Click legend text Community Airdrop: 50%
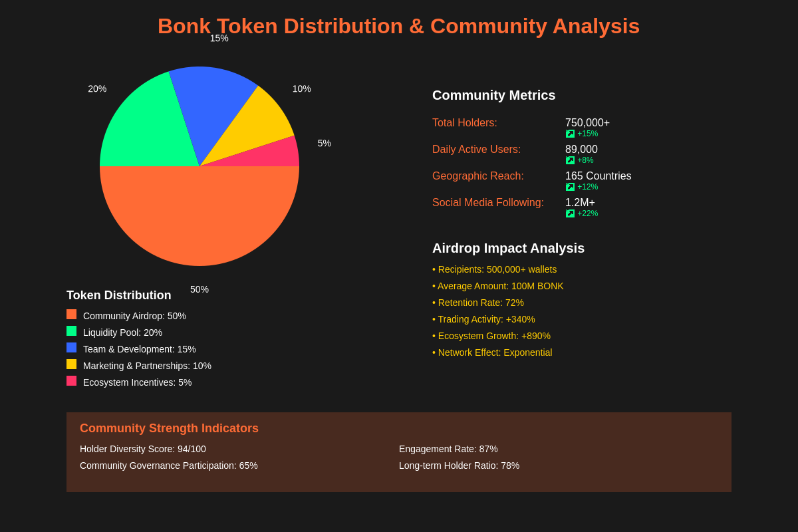Screen dimensions: 798x532 point(134,316)
